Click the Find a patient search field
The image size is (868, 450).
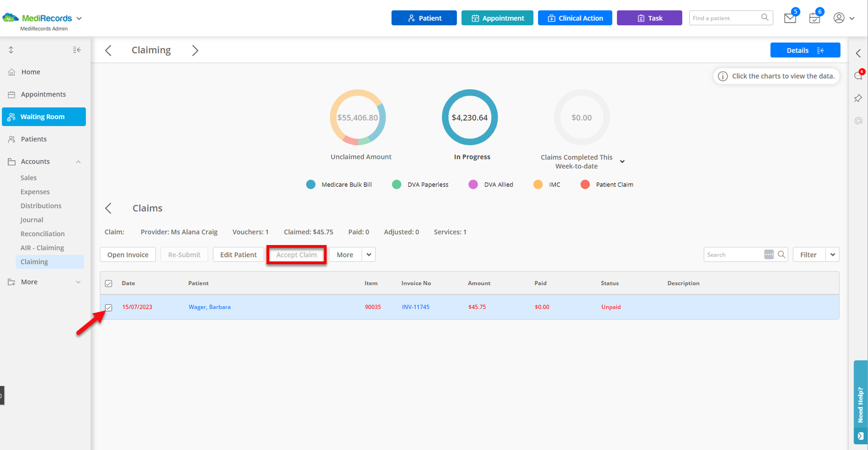(x=725, y=18)
